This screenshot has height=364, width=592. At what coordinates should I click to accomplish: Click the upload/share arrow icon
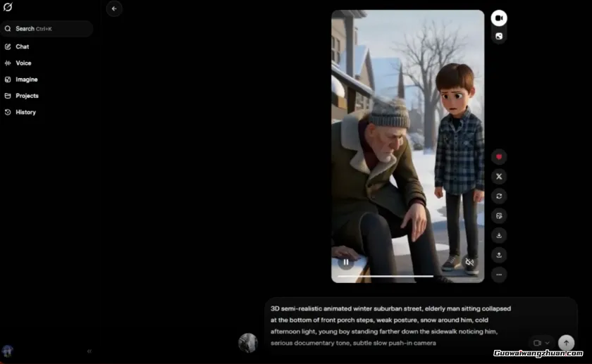click(x=499, y=255)
